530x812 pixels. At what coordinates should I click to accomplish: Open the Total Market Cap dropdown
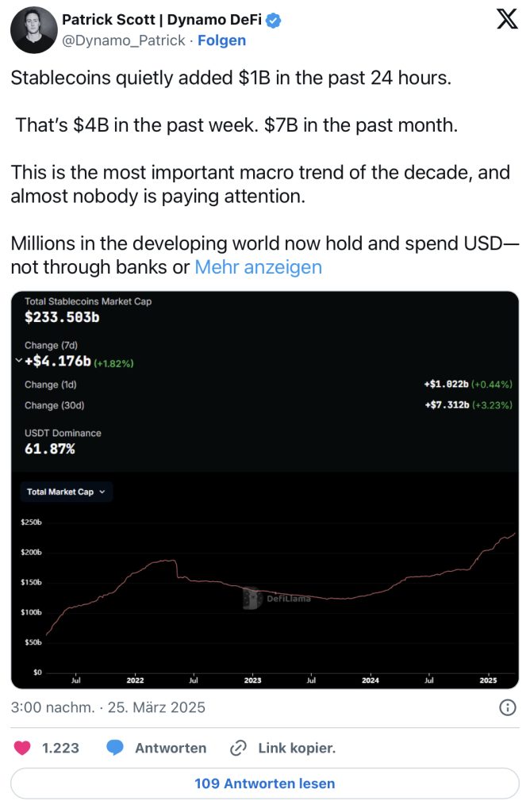click(66, 492)
